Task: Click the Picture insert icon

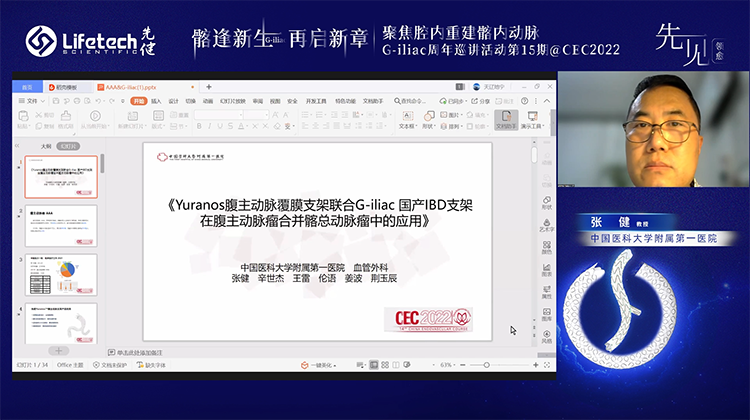Action: (x=443, y=115)
